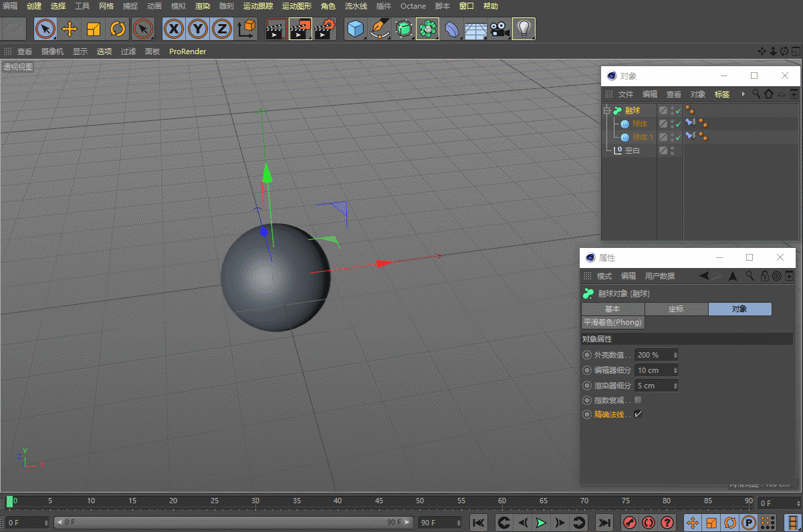Open viewport ProRender menu
Screen dimensions: 803x532
click(x=187, y=51)
